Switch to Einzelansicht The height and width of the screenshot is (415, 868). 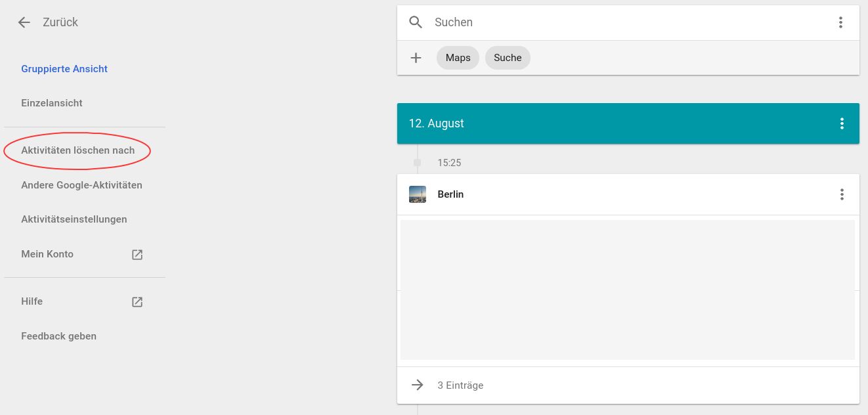[x=52, y=103]
